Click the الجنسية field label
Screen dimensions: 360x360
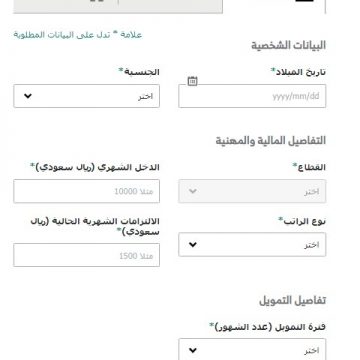139,72
